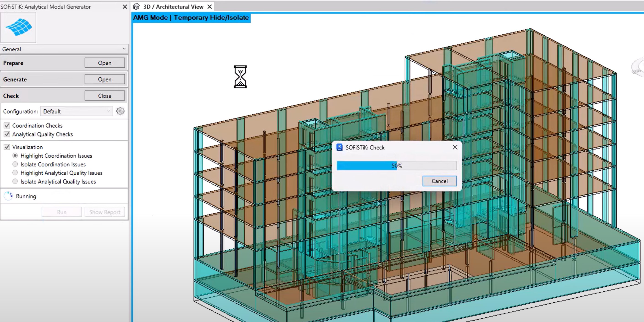The height and width of the screenshot is (322, 644).
Task: Toggle the Coordination Checks checkbox
Action: [x=7, y=125]
